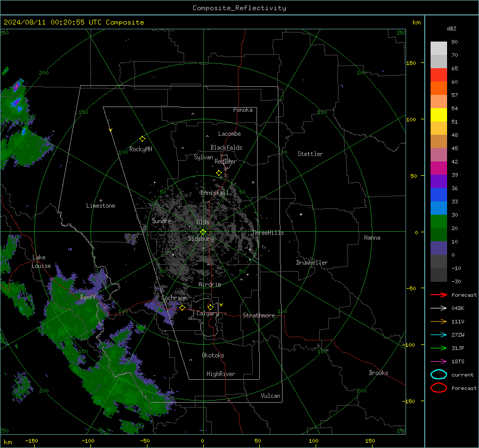Click the Ponoka city label
Viewport: 479px width, 448px height.
(x=243, y=110)
